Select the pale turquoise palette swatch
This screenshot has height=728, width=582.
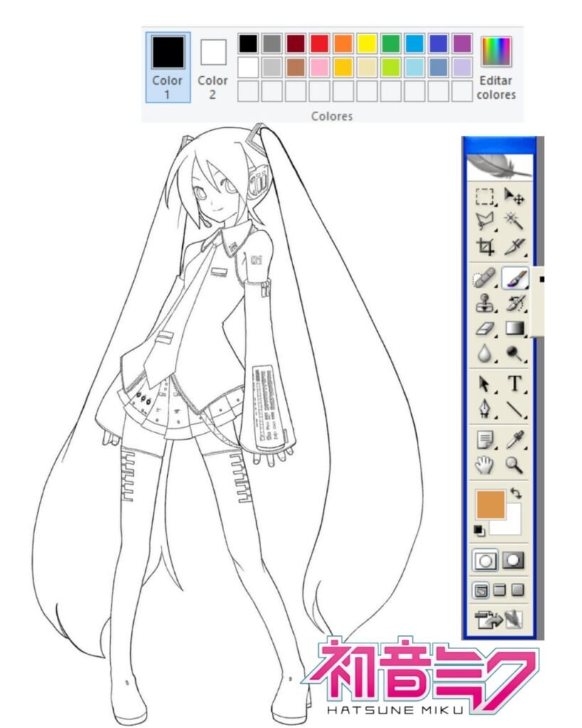[x=414, y=68]
